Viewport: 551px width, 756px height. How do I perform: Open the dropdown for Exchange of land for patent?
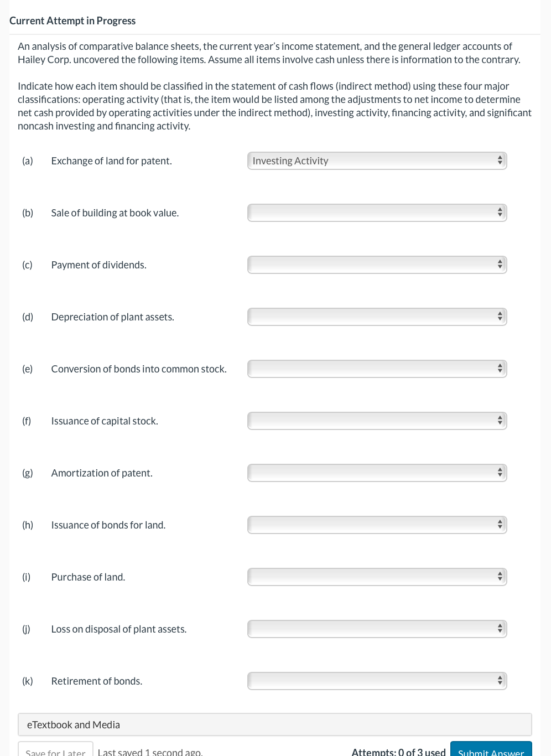377,160
